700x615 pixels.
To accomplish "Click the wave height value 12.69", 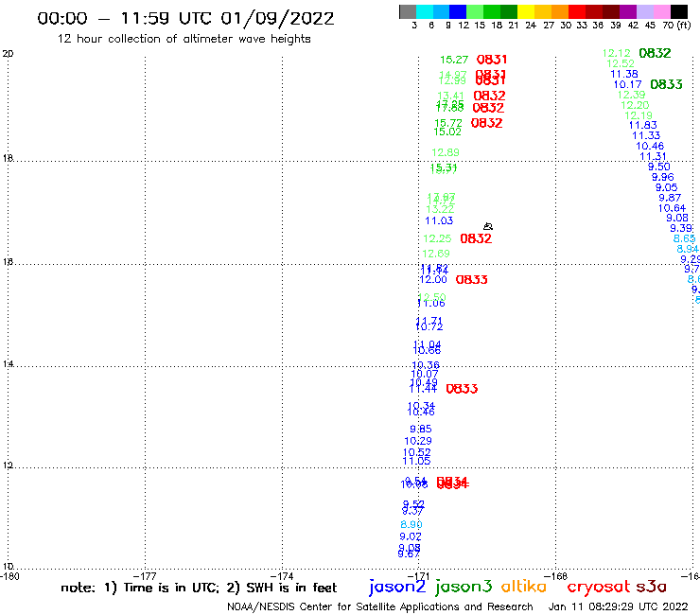I will [436, 254].
